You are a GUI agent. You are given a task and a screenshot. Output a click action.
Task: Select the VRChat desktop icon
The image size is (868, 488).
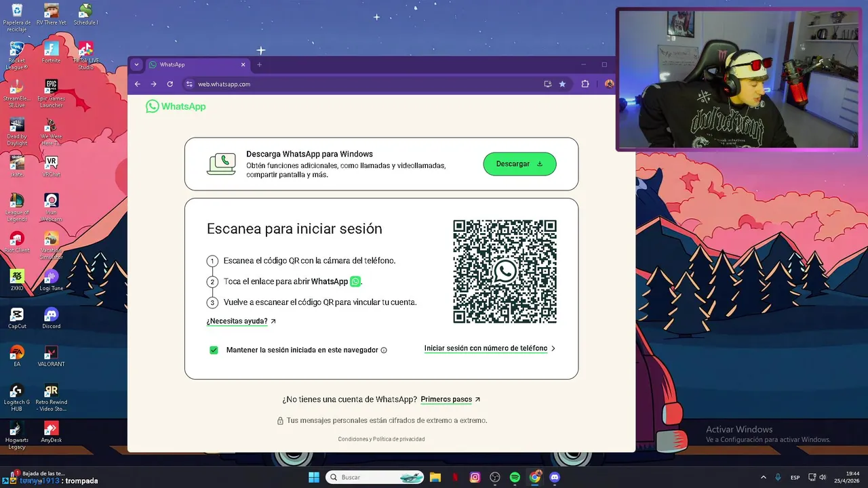tap(51, 167)
